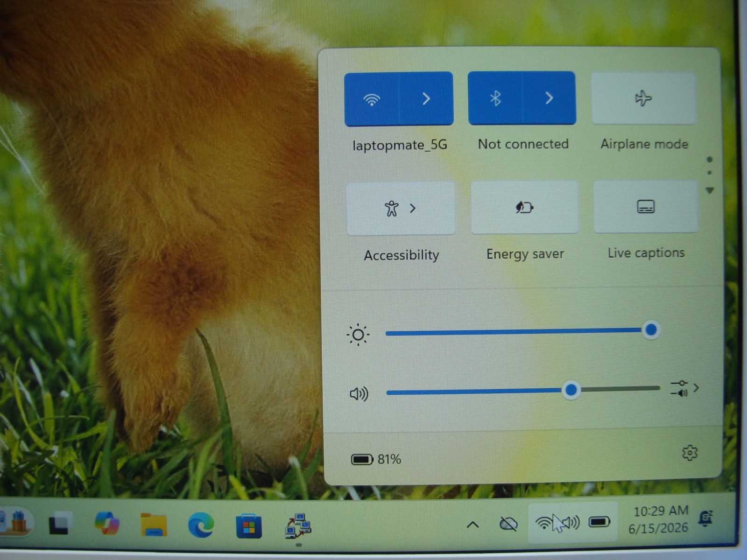Show hidden tray icons chevron

[473, 525]
